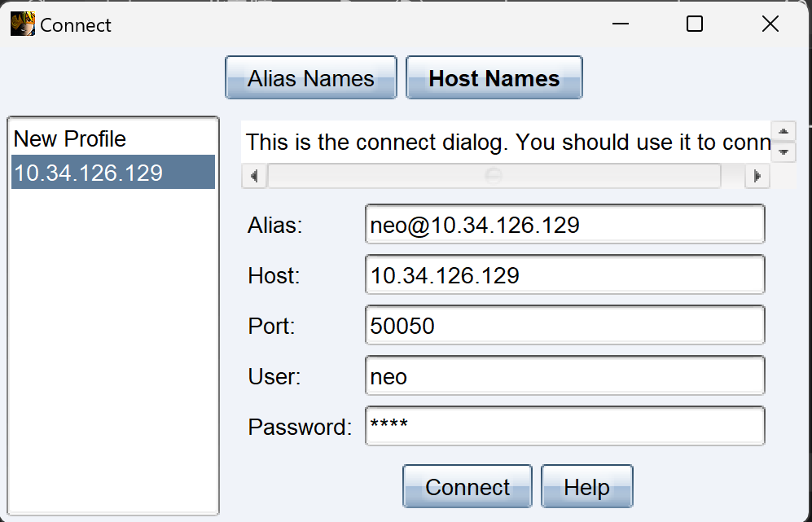This screenshot has width=812, height=522.
Task: Maximize the Connect window
Action: 695,24
